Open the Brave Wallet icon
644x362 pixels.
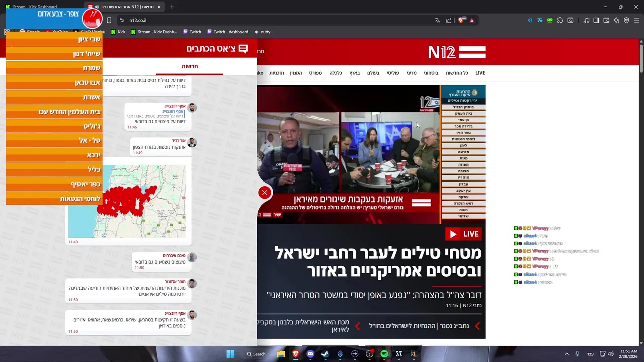606,20
